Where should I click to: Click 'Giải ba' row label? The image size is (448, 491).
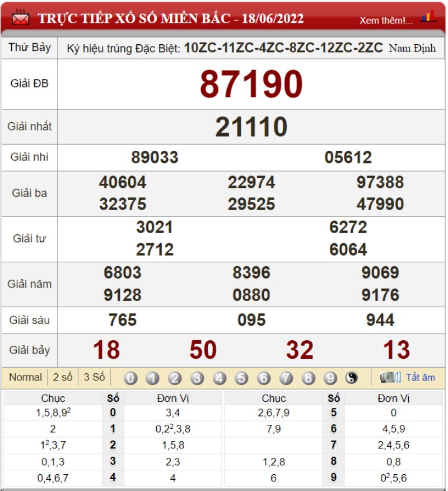(30, 193)
